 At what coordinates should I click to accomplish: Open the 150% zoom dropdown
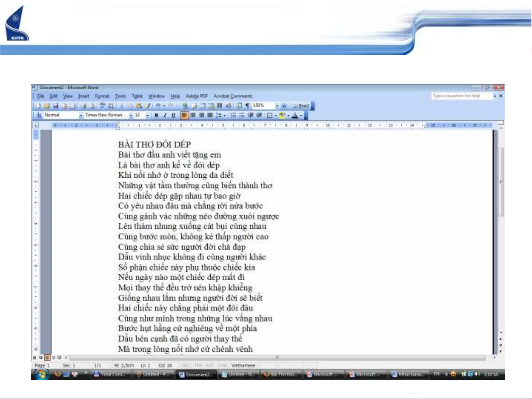pos(277,106)
